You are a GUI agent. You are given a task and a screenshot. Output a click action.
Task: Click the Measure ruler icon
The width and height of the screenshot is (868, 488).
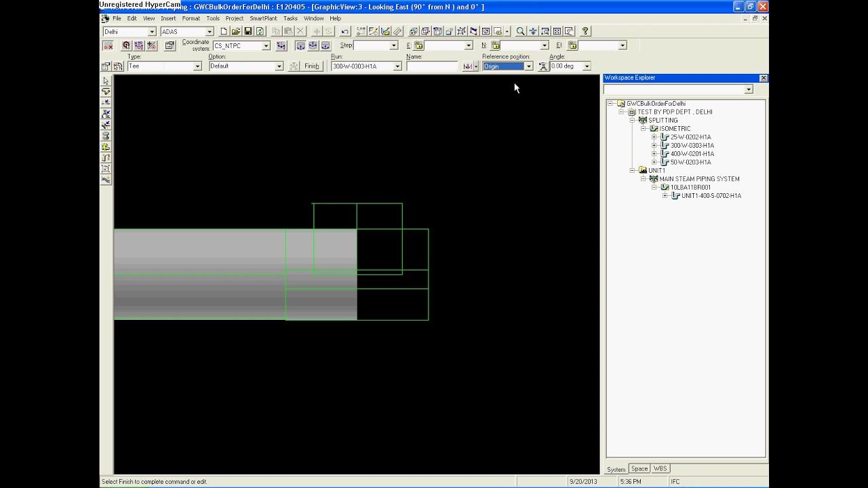pos(397,31)
